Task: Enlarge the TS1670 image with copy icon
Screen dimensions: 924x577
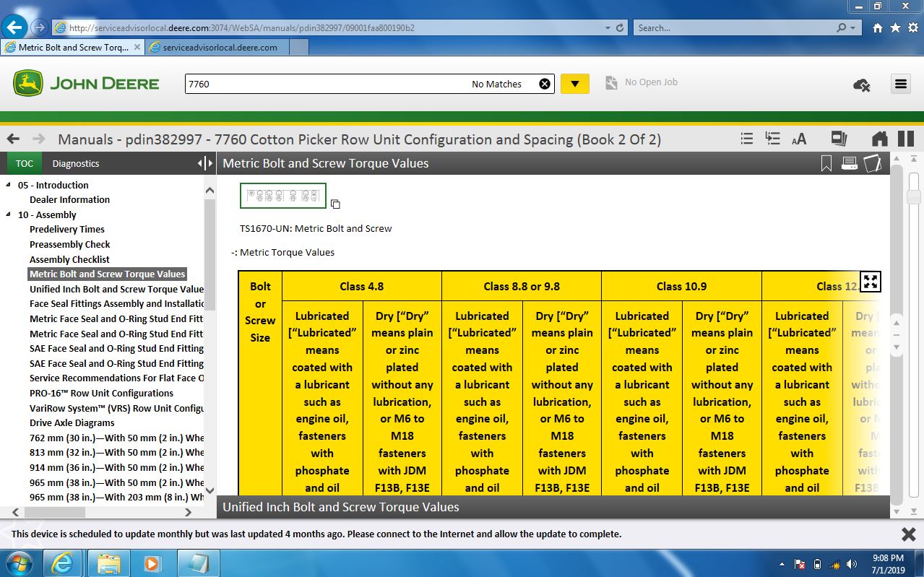Action: [x=335, y=204]
